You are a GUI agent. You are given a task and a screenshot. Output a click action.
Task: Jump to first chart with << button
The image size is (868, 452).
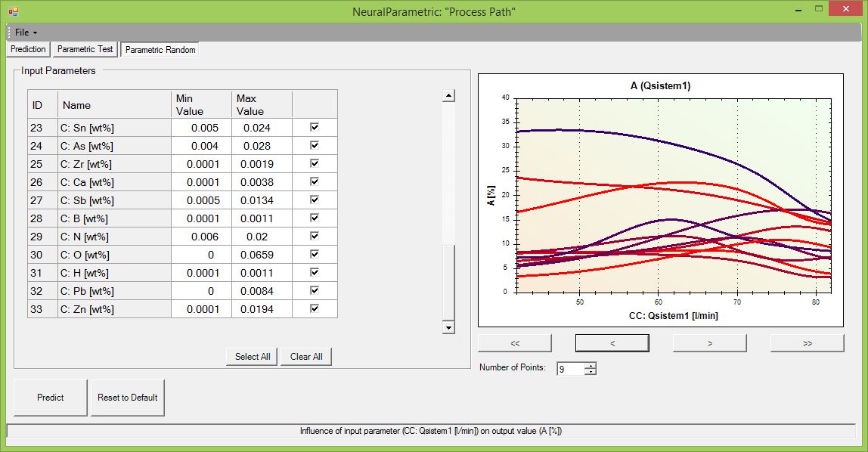[515, 343]
